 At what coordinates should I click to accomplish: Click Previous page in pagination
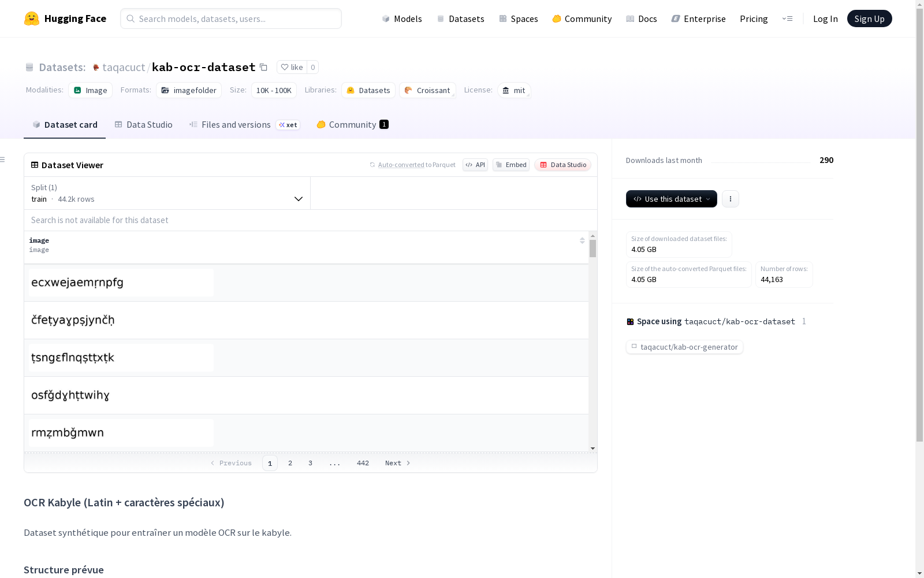(231, 463)
